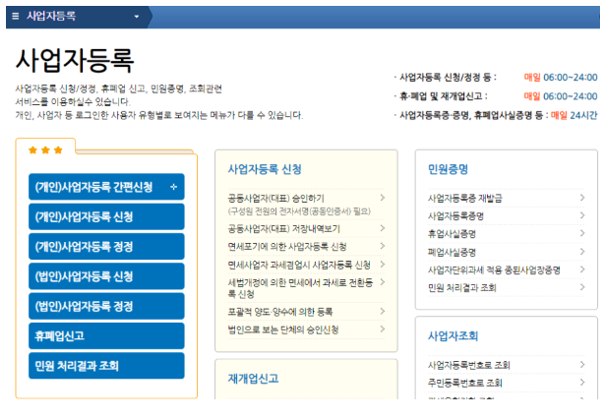600x418 pixels.
Task: Choose the (개인)사업자등록 정정 button
Action: coord(106,247)
